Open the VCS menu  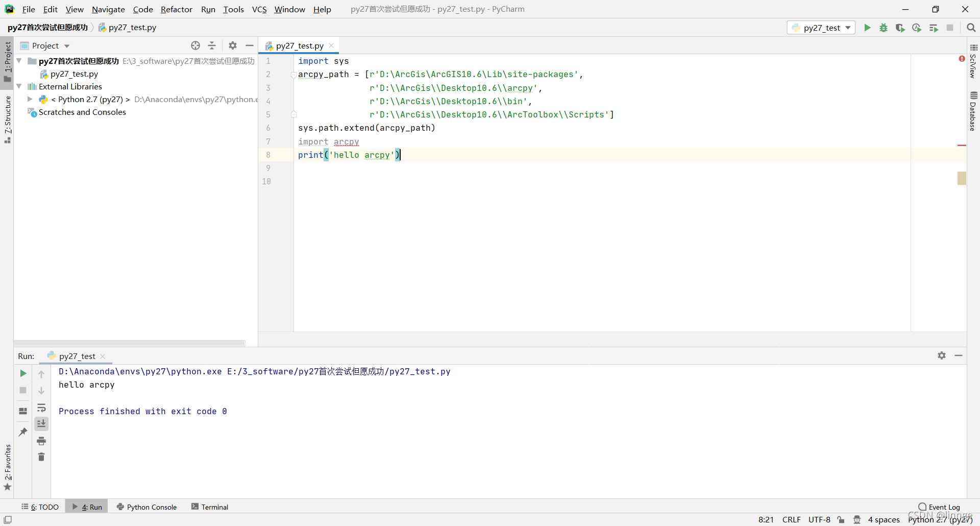[259, 9]
